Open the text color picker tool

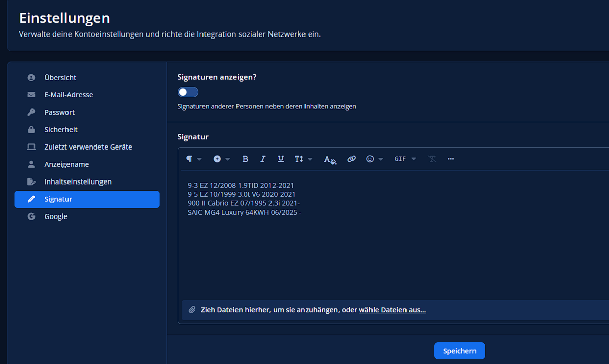pyautogui.click(x=330, y=159)
